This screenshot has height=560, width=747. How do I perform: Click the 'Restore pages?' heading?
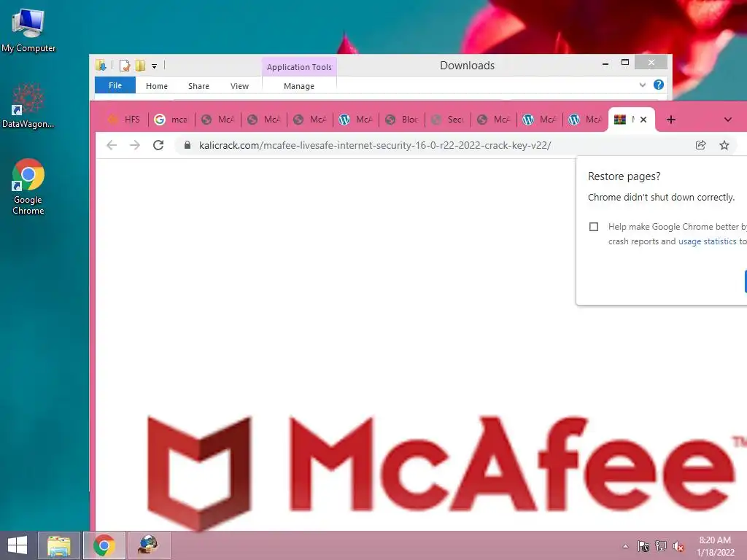click(x=624, y=176)
